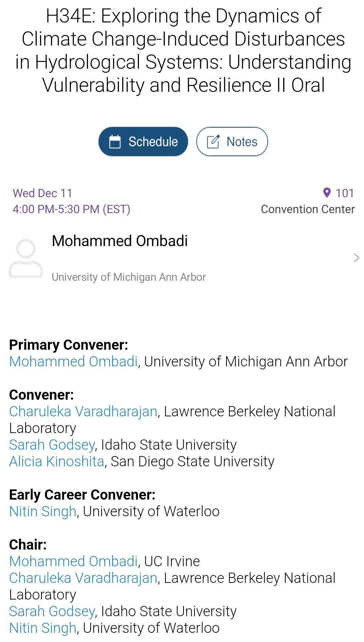
Task: Tap Mohammed Ombadi's profile avatar placeholder
Action: coord(26,258)
